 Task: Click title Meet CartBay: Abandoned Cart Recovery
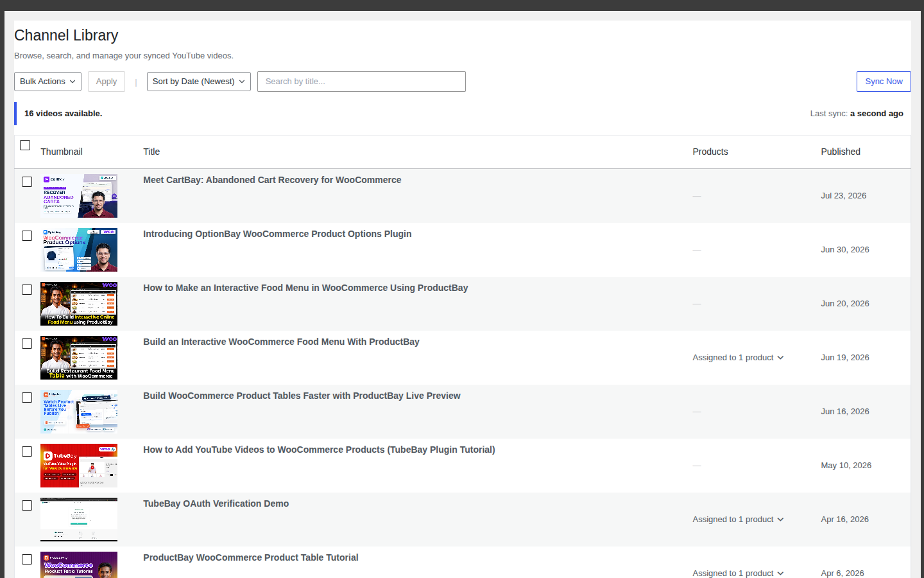coord(272,180)
